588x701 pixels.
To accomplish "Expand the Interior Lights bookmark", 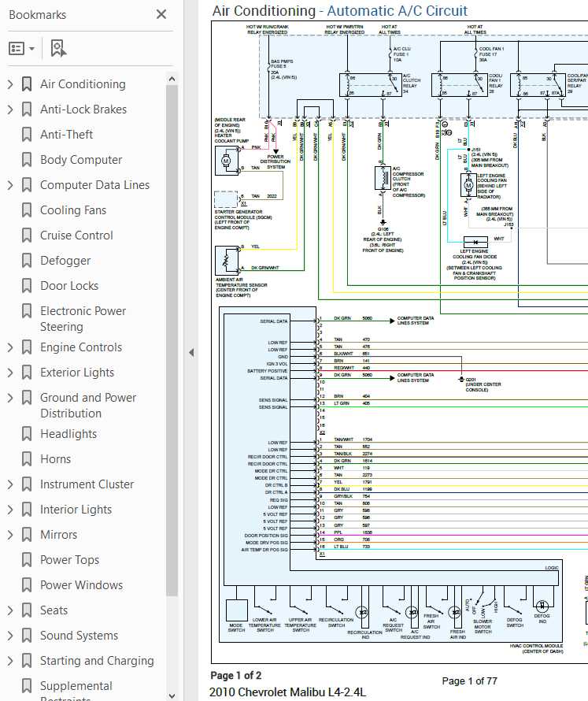I will (x=10, y=509).
